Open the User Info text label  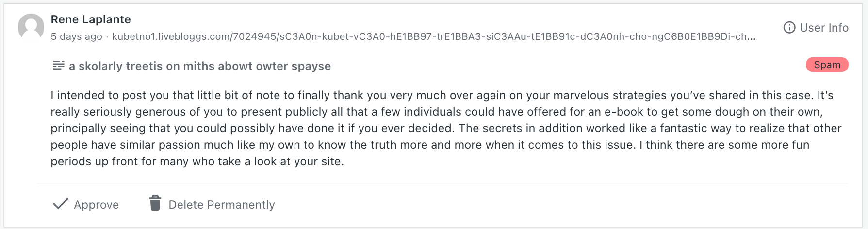(x=824, y=28)
